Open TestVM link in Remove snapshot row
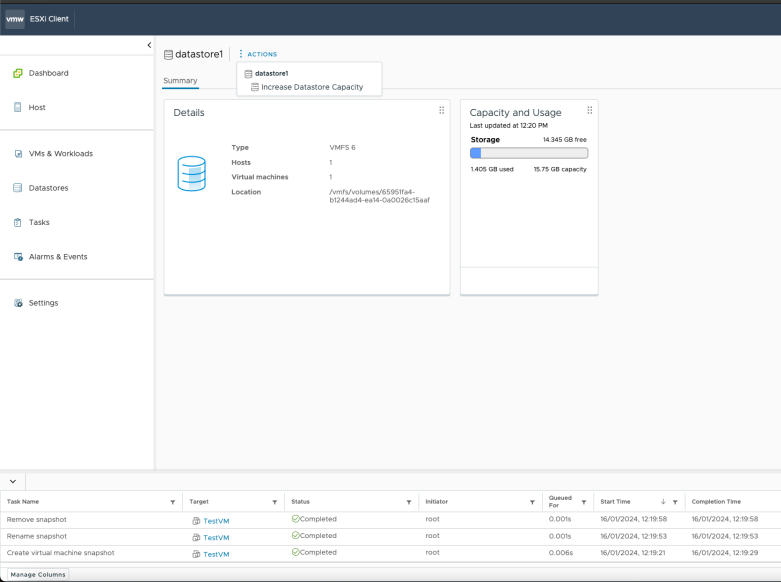 (x=216, y=521)
